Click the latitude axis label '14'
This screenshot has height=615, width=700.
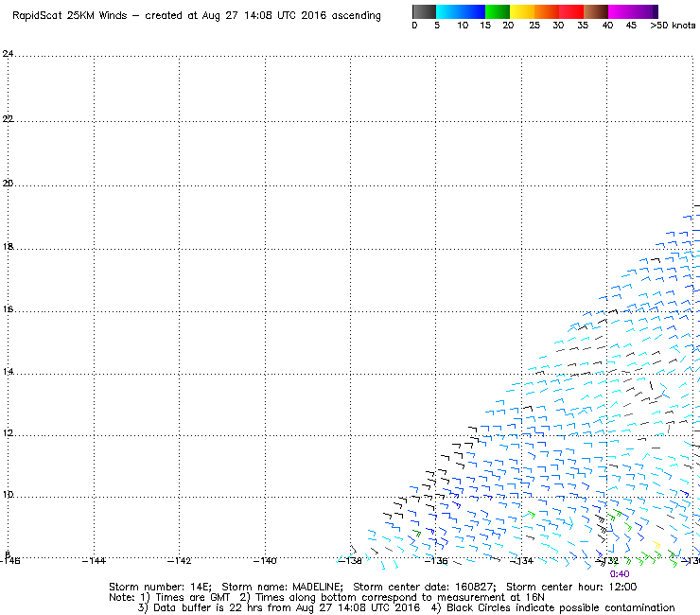point(8,372)
